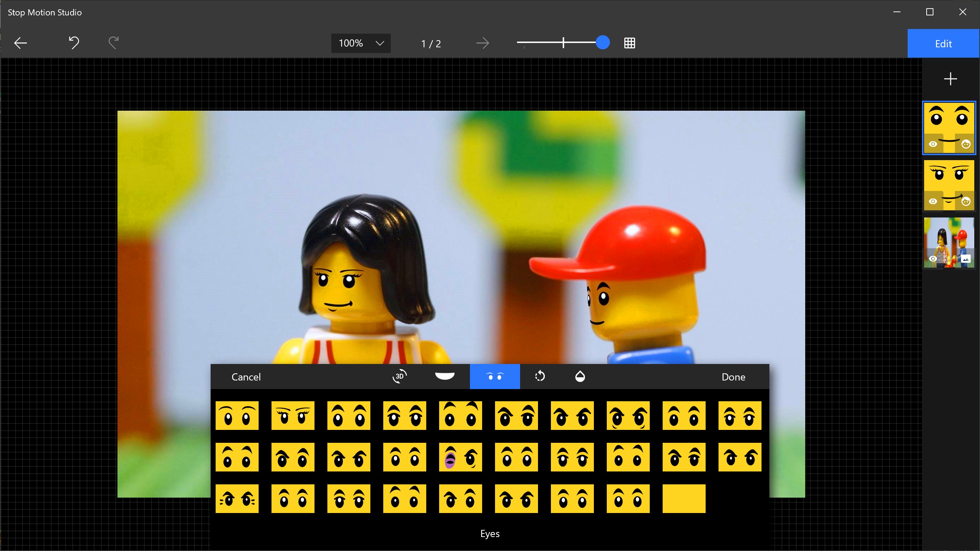Open the 100% zoom dropdown
980x551 pixels.
click(360, 43)
